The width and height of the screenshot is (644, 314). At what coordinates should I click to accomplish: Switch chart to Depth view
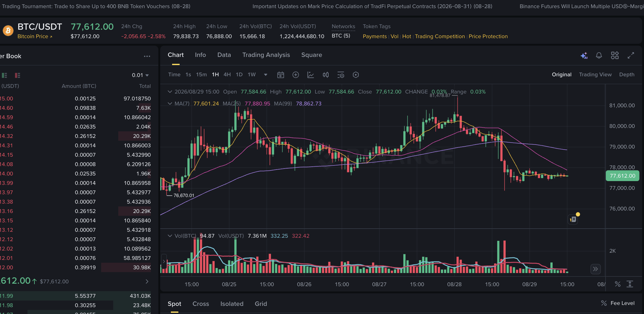click(627, 74)
